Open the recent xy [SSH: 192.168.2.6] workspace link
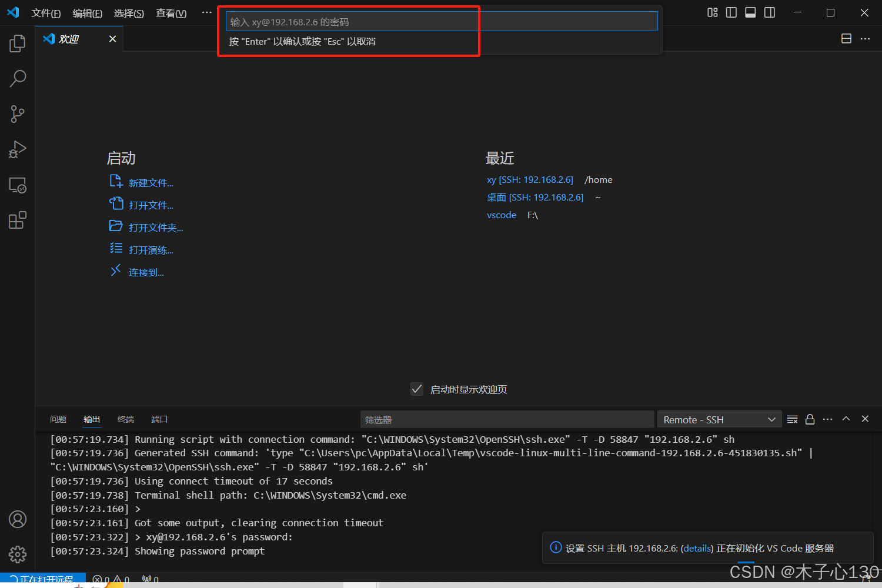 (x=530, y=179)
